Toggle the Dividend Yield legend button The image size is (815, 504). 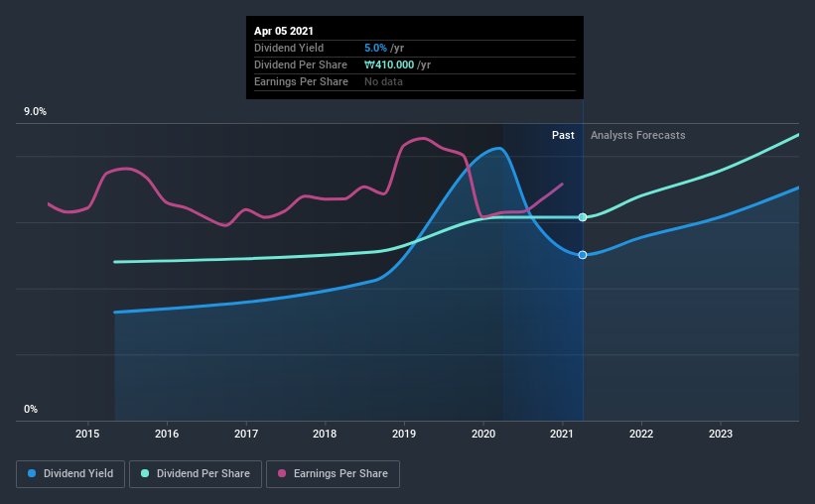pos(70,474)
